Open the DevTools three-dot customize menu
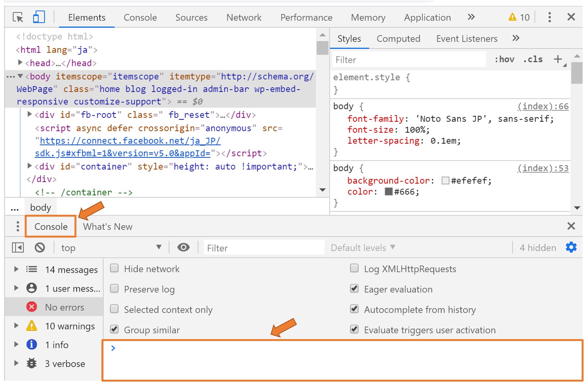 (x=549, y=17)
